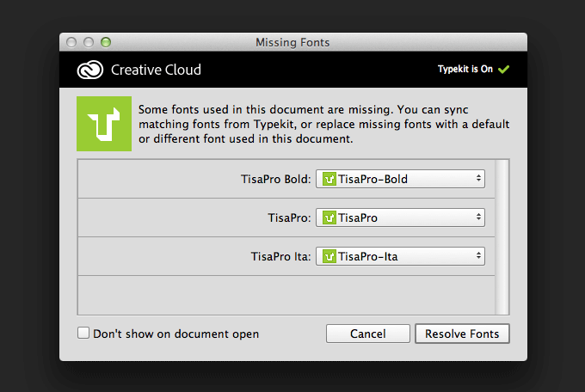The height and width of the screenshot is (392, 585).
Task: Expand the TisaPro replacement font dropdown
Action: coord(400,218)
